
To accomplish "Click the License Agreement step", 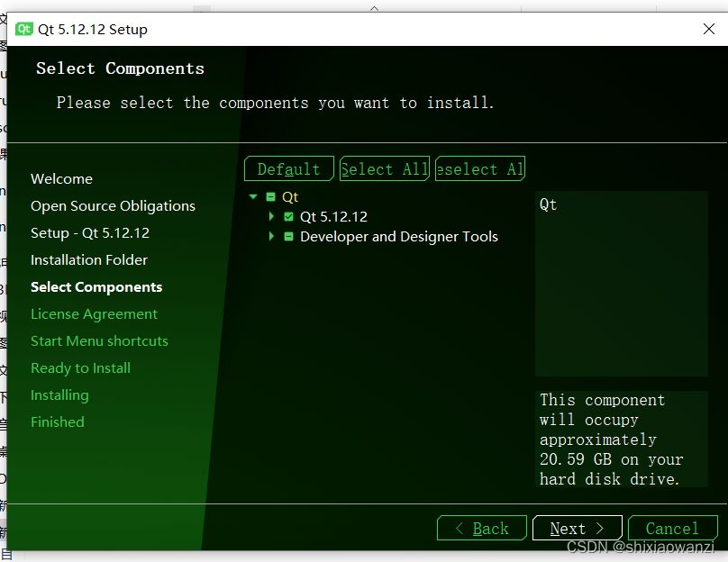I will (95, 314).
